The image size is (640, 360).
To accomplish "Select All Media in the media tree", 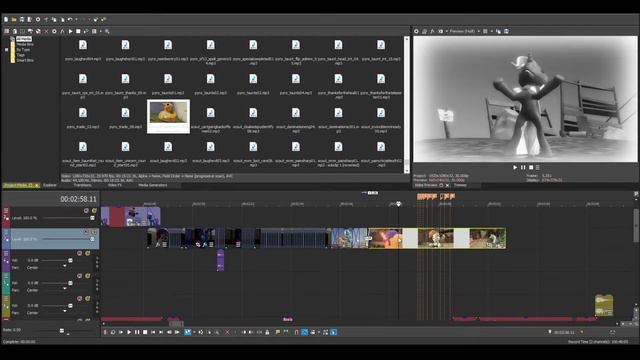I will pos(24,39).
